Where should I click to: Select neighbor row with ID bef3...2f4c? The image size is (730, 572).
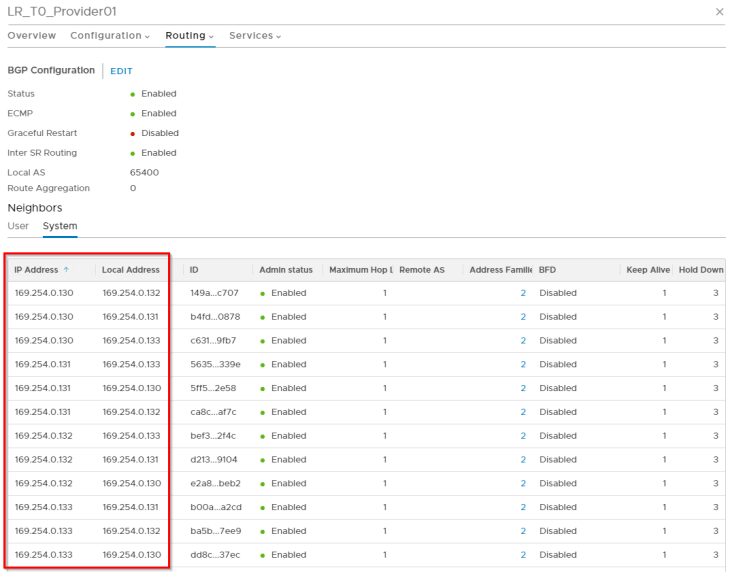point(212,436)
